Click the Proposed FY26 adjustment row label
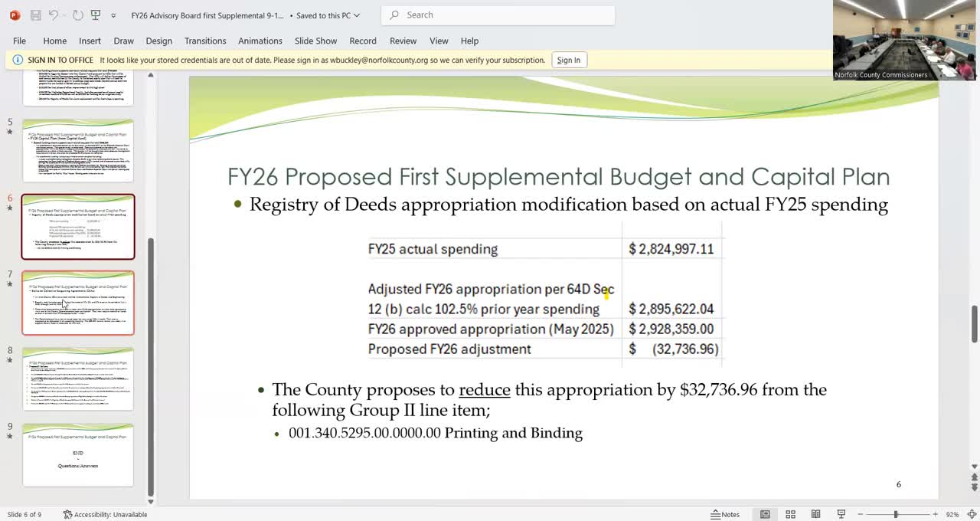Viewport: 980px width, 521px height. pos(449,349)
